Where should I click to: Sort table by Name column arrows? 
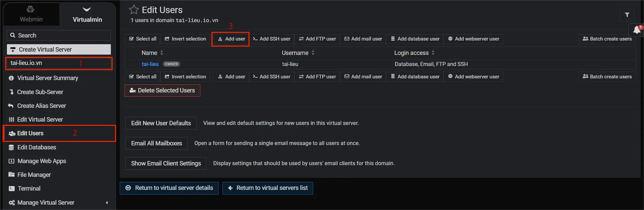[x=162, y=53]
